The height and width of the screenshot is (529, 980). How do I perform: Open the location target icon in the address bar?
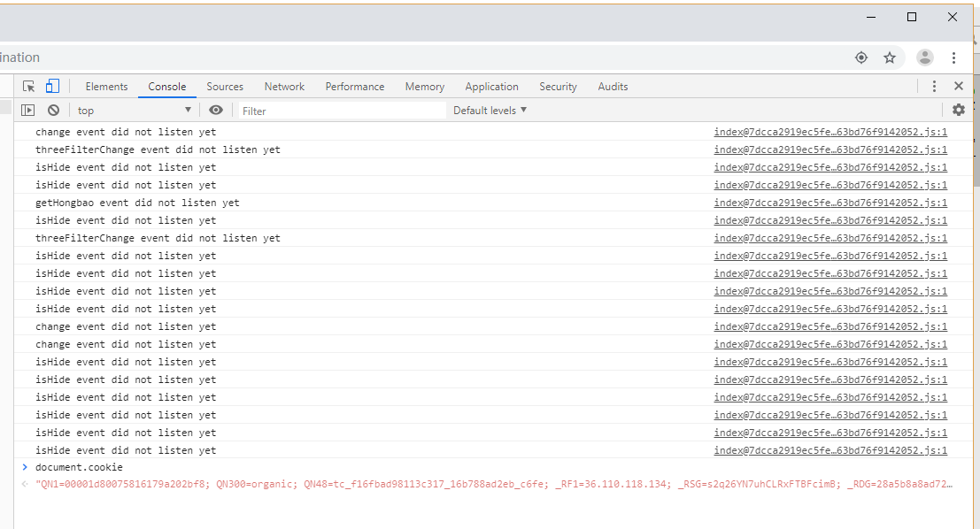click(x=861, y=57)
